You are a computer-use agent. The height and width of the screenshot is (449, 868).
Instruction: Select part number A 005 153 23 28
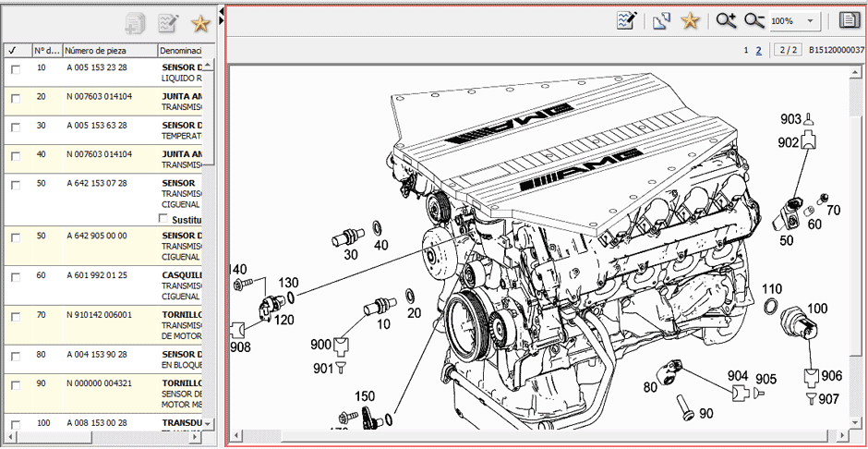(96, 67)
